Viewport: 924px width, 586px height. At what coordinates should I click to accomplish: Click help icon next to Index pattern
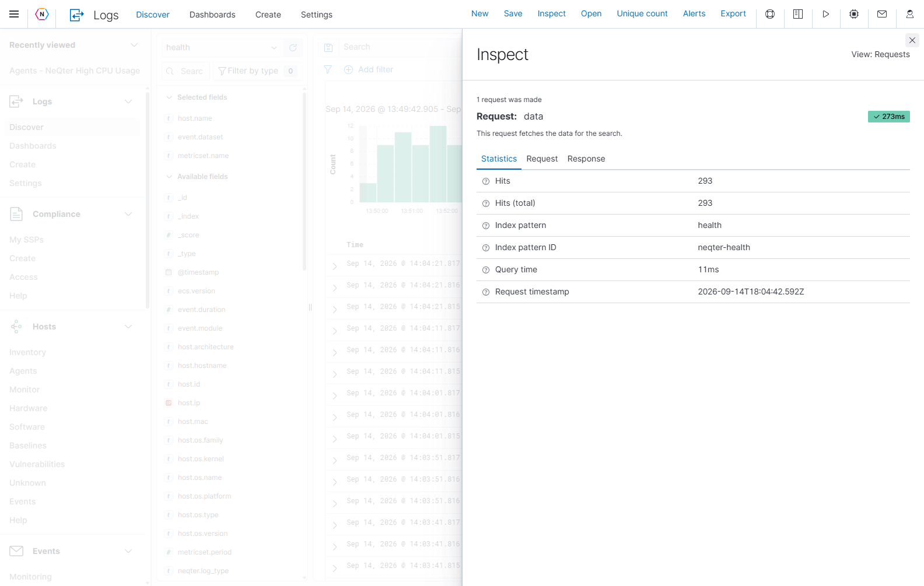pos(486,226)
